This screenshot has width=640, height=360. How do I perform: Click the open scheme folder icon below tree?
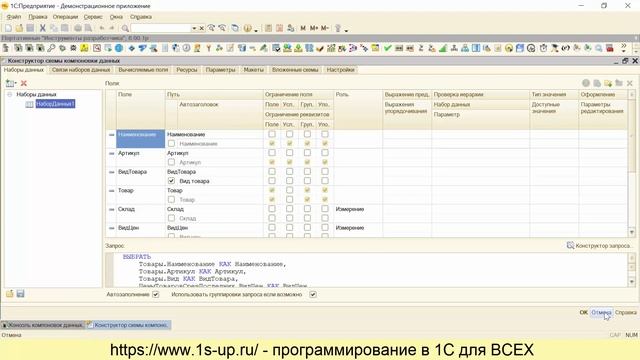pyautogui.click(x=9, y=293)
